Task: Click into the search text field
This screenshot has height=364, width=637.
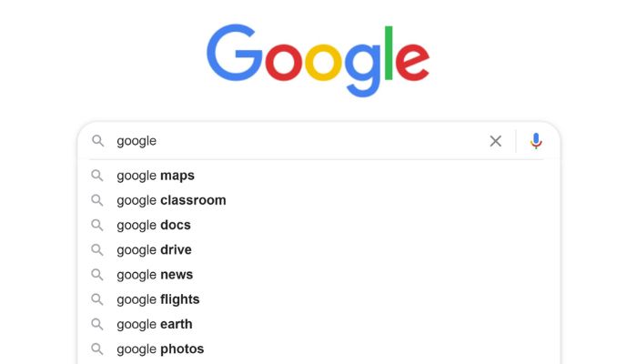Action: pos(300,141)
